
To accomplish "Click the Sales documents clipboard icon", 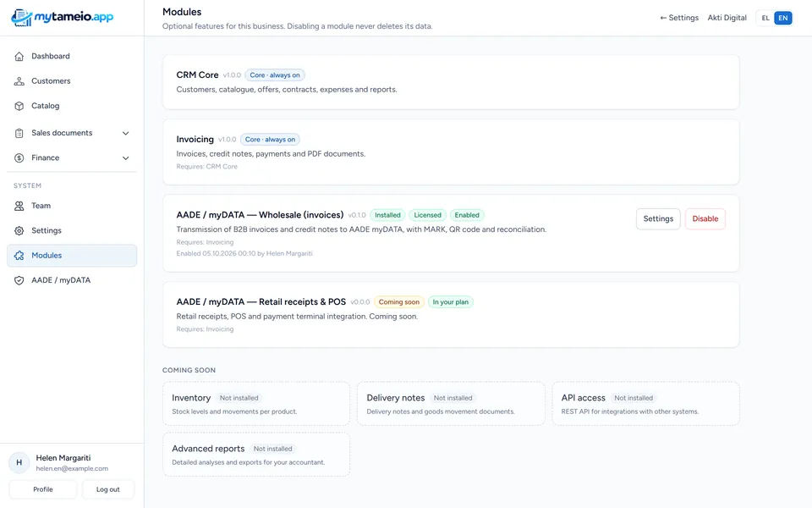I will tap(19, 133).
